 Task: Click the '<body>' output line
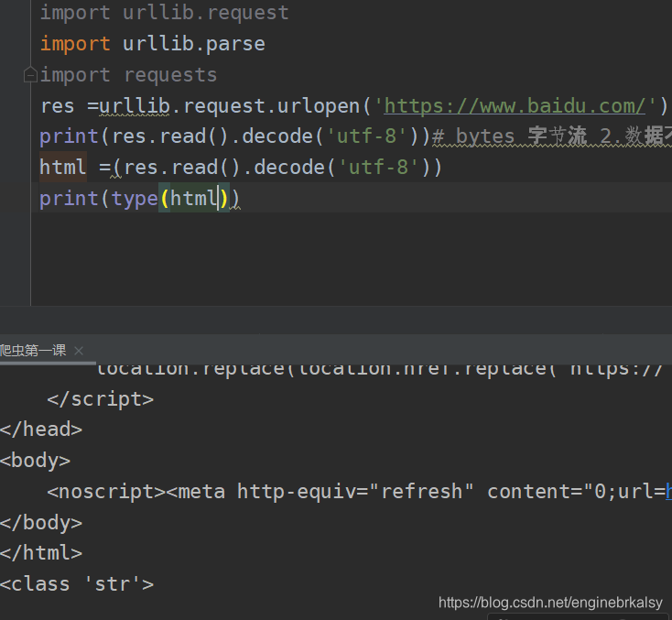[x=35, y=461]
